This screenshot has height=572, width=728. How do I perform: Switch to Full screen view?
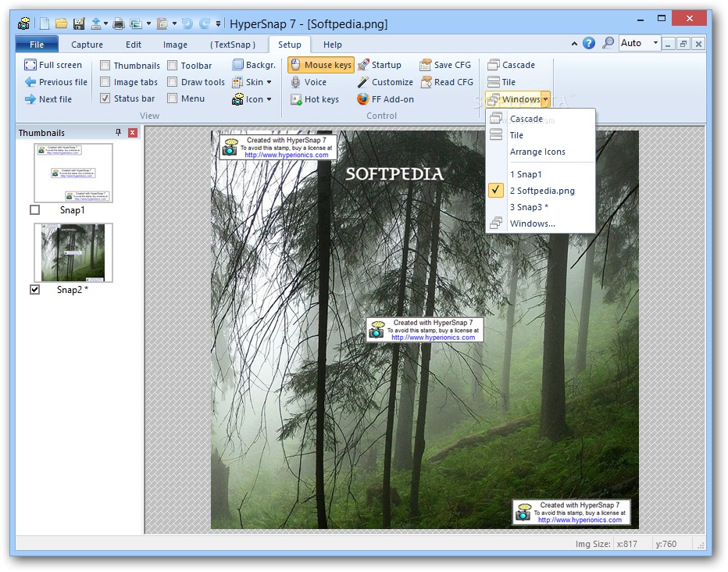[x=53, y=65]
